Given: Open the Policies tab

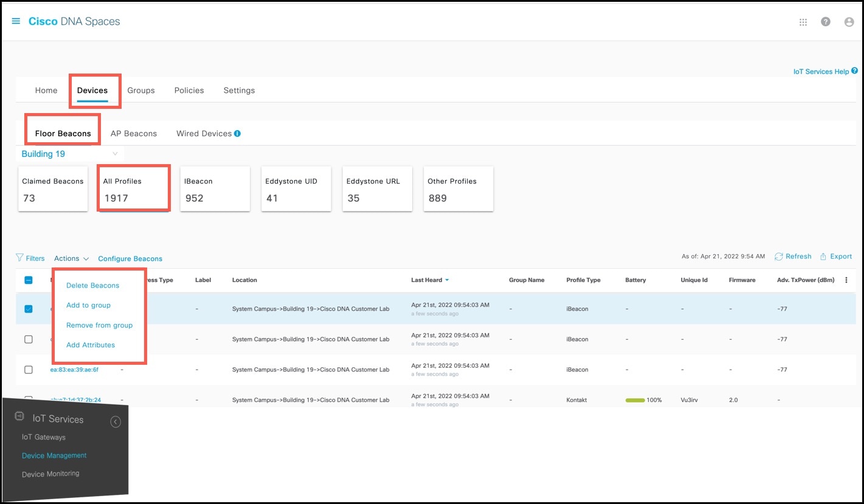Looking at the screenshot, I should click(x=189, y=91).
